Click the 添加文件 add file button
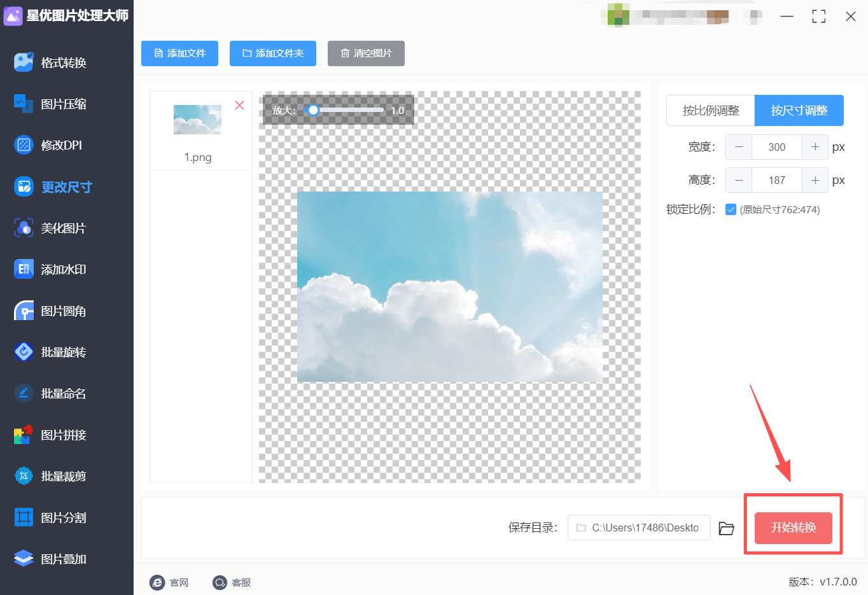The height and width of the screenshot is (595, 868). point(179,53)
